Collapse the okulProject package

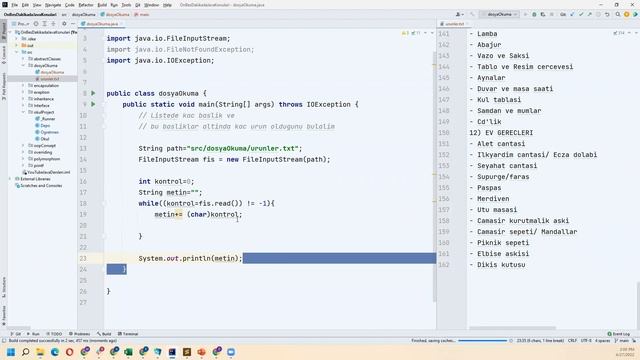coord(23,112)
